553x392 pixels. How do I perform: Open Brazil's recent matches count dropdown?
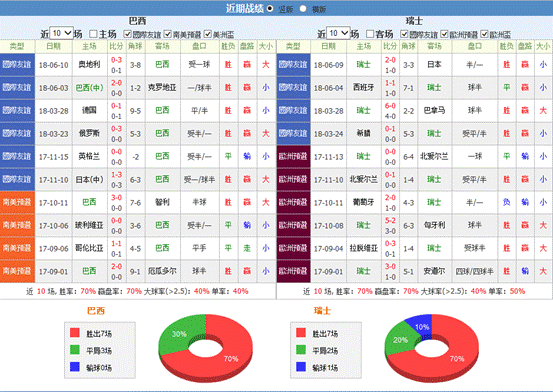61,33
